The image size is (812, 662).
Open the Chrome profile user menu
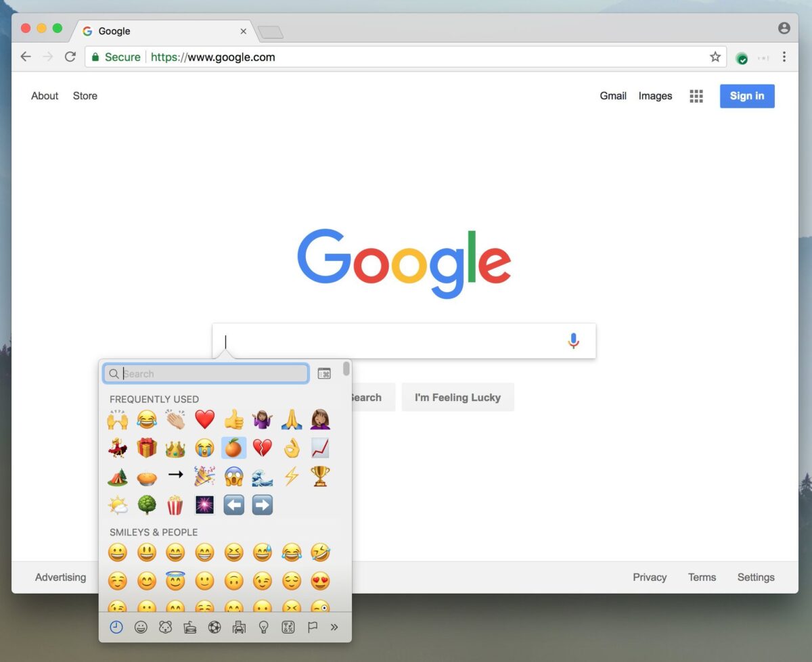(784, 28)
